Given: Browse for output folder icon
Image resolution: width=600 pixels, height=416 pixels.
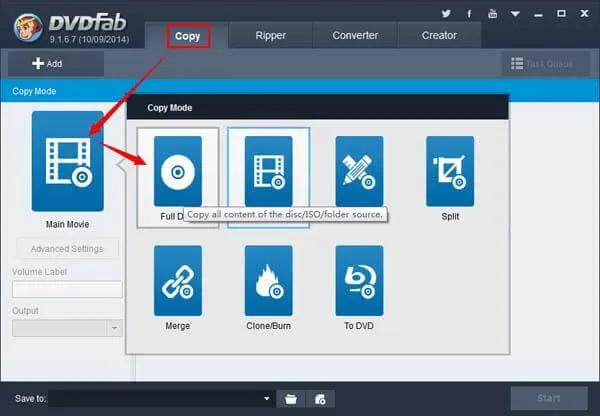Looking at the screenshot, I should [291, 399].
